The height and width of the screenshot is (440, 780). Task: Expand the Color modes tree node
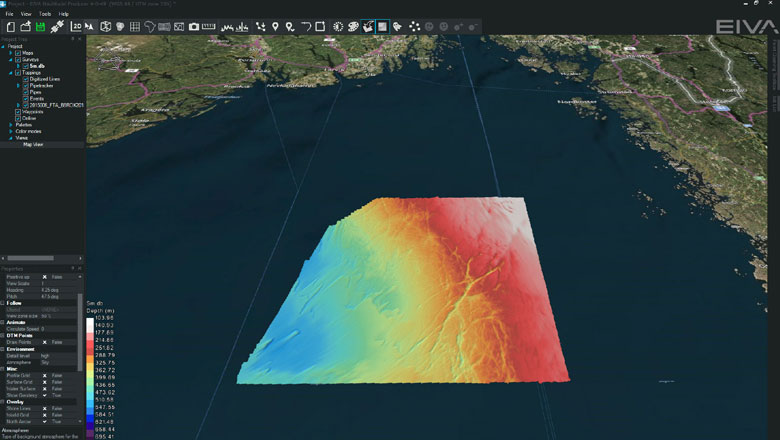11,131
